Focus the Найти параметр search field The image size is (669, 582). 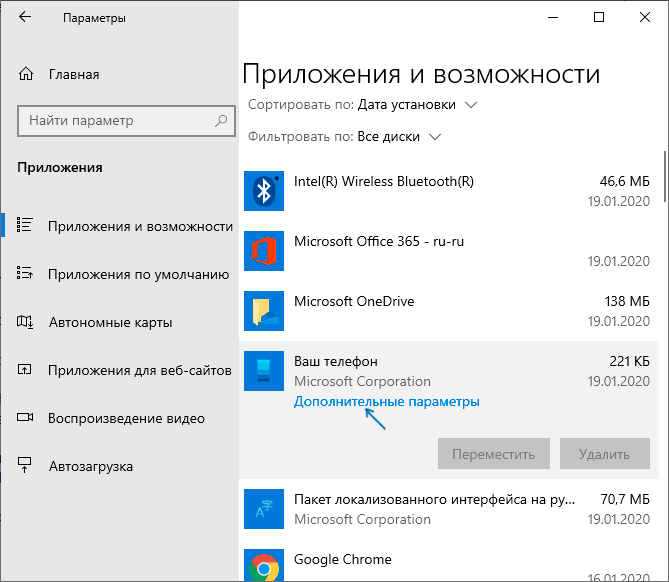[126, 121]
